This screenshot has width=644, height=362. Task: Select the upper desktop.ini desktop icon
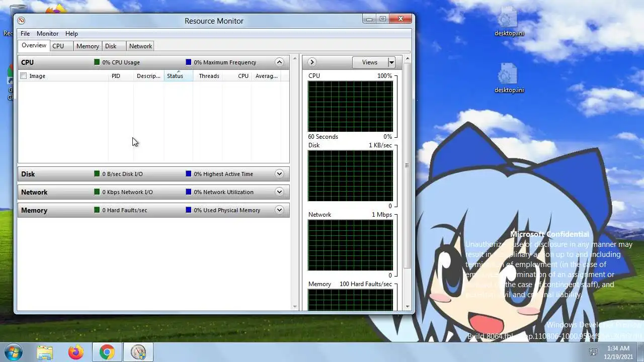pos(508,22)
